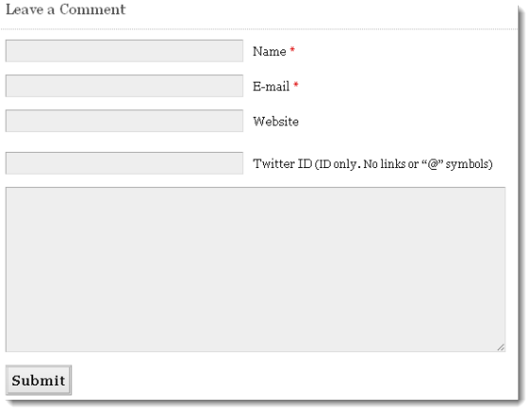Click the Website field label
The image size is (532, 413).
(x=275, y=122)
